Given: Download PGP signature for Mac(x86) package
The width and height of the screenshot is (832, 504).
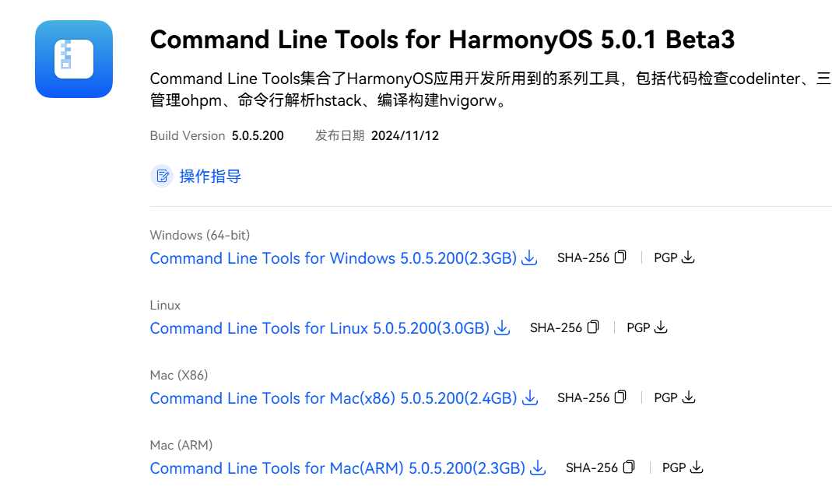Looking at the screenshot, I should coord(688,397).
